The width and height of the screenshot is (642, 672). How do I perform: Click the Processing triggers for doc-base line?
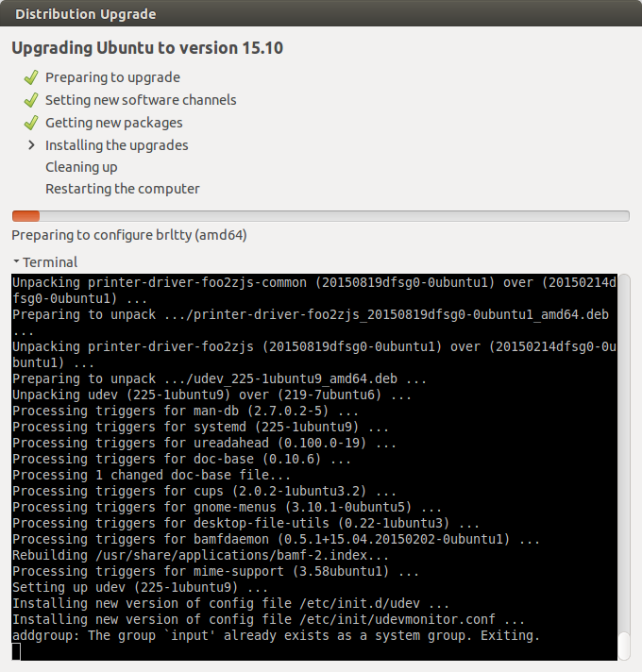pyautogui.click(x=181, y=459)
